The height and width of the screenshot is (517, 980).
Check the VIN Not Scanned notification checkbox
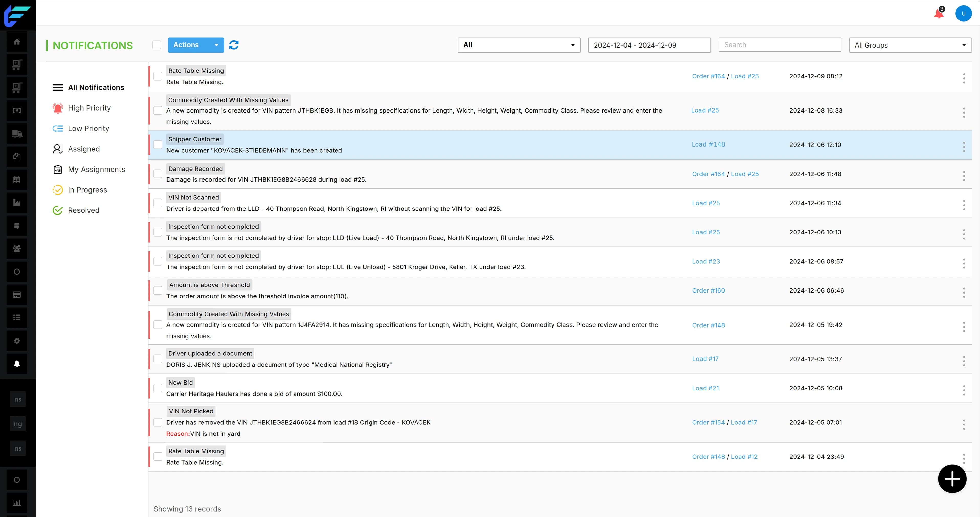coord(158,203)
